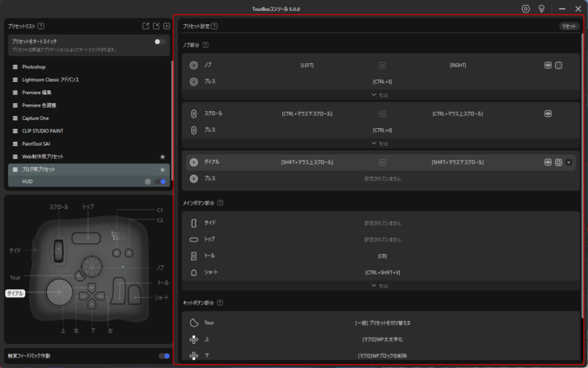Click the export preset icon in the プリセットリスト header
Viewport: 588px width, 368px height.
[146, 26]
